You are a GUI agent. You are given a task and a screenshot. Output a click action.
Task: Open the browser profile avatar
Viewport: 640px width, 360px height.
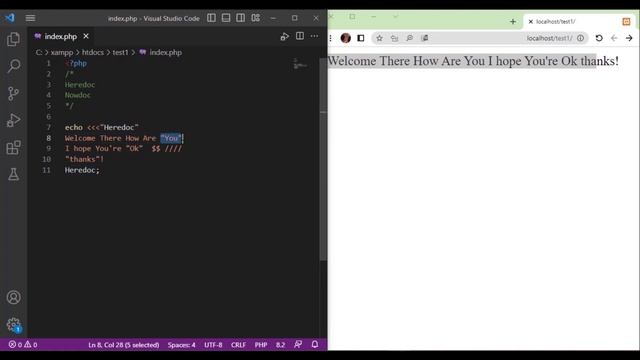[x=346, y=38]
